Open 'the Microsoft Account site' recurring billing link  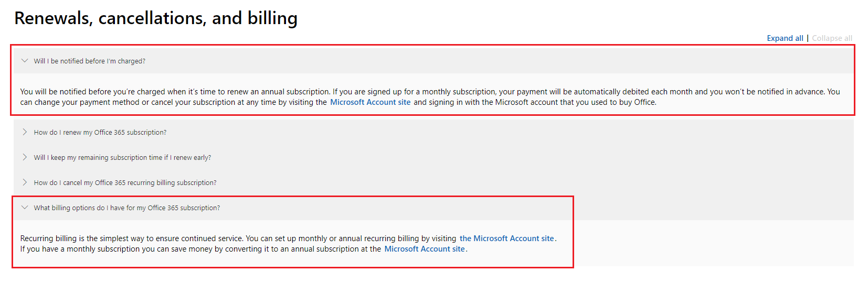(x=507, y=238)
